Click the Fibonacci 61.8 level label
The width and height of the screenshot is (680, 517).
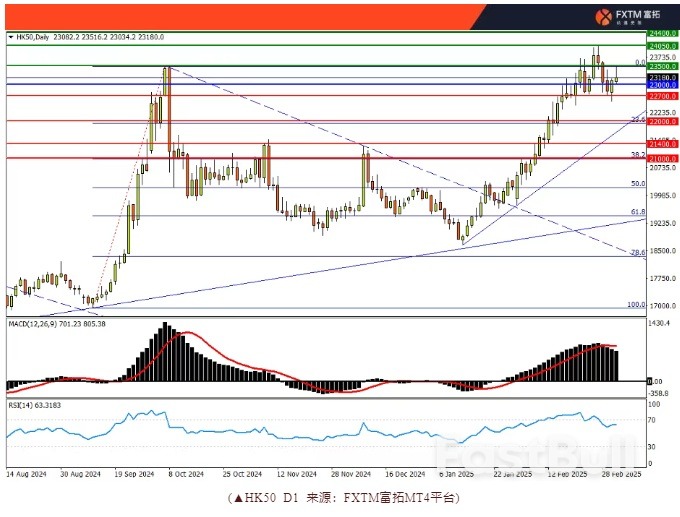tap(637, 213)
